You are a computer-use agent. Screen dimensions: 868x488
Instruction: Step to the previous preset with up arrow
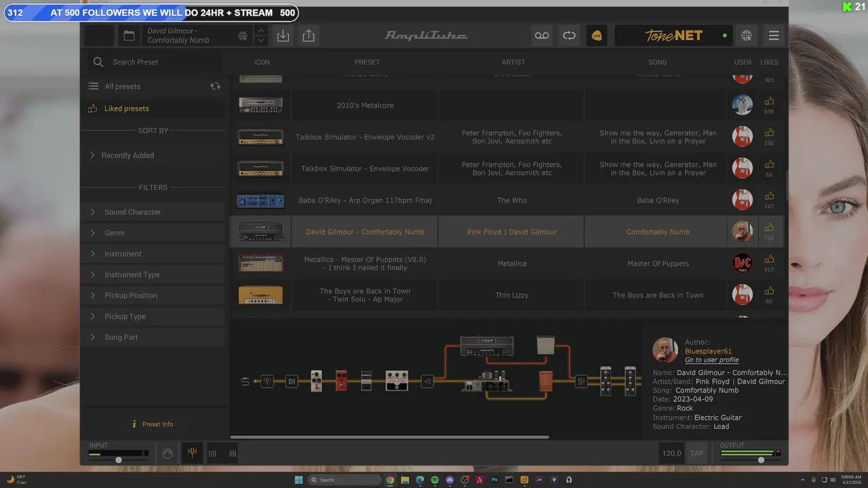point(261,30)
